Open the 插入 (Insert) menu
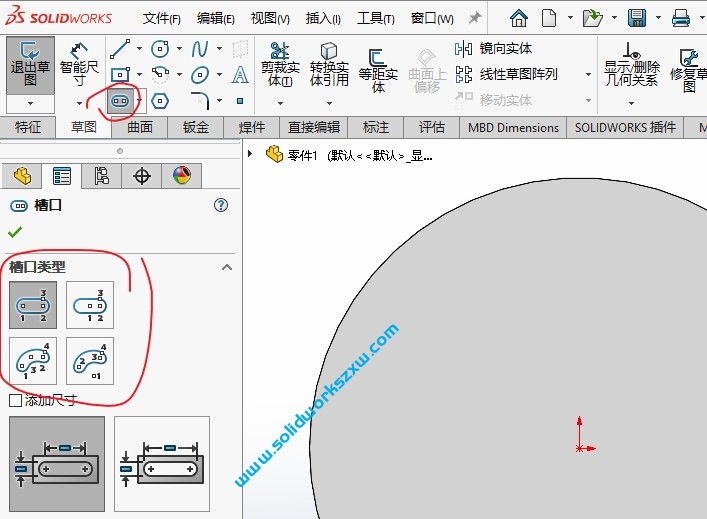The image size is (707, 519). pyautogui.click(x=322, y=18)
